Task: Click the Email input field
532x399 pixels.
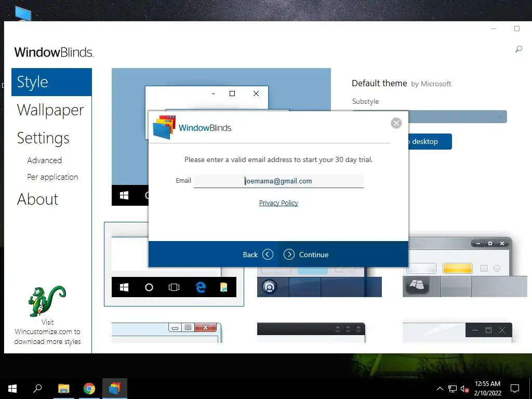Action: (278, 181)
